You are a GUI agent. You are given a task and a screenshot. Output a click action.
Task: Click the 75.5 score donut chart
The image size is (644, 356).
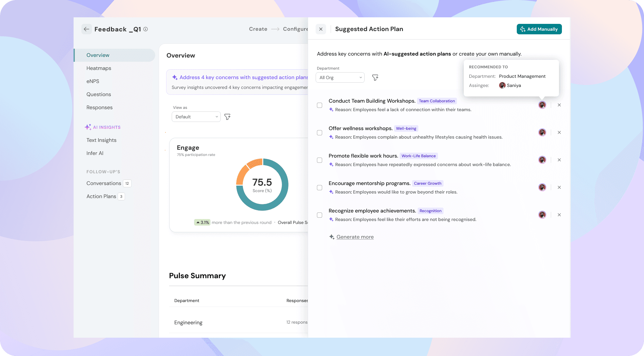262,185
